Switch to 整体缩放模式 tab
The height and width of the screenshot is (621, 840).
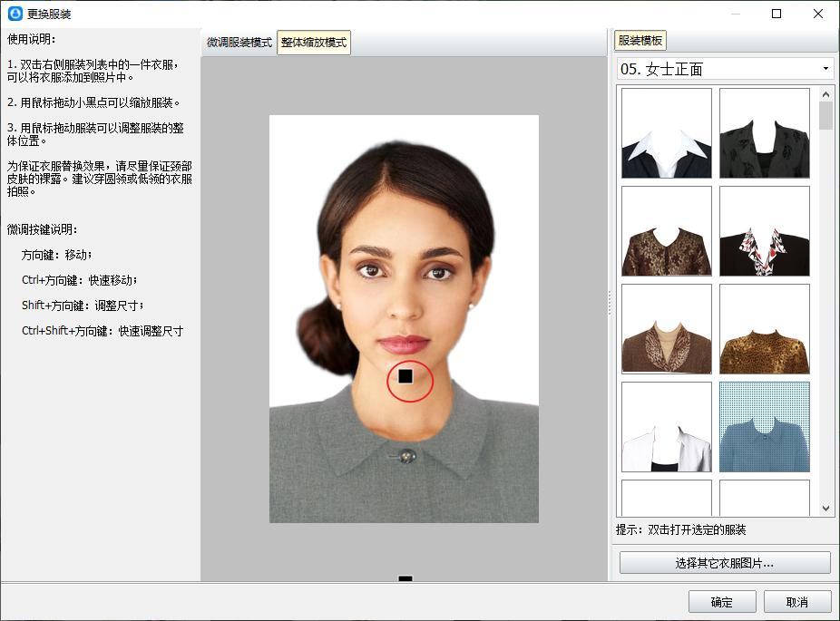[314, 43]
